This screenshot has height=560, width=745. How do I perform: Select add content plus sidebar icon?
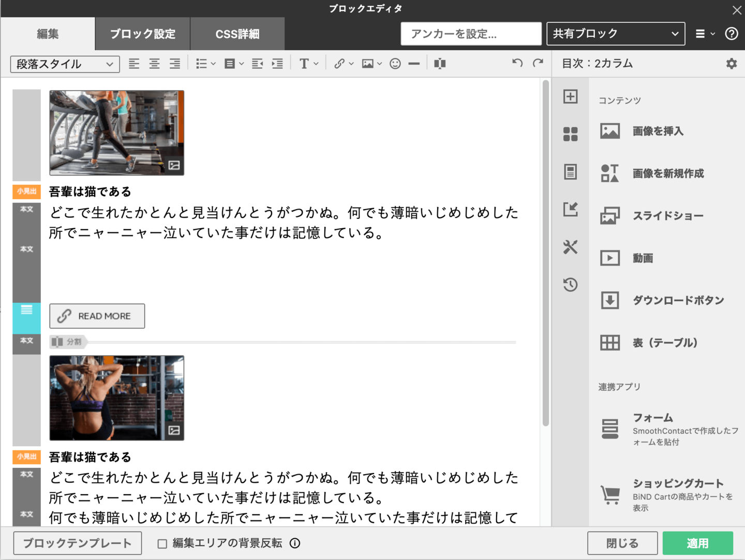coord(571,97)
